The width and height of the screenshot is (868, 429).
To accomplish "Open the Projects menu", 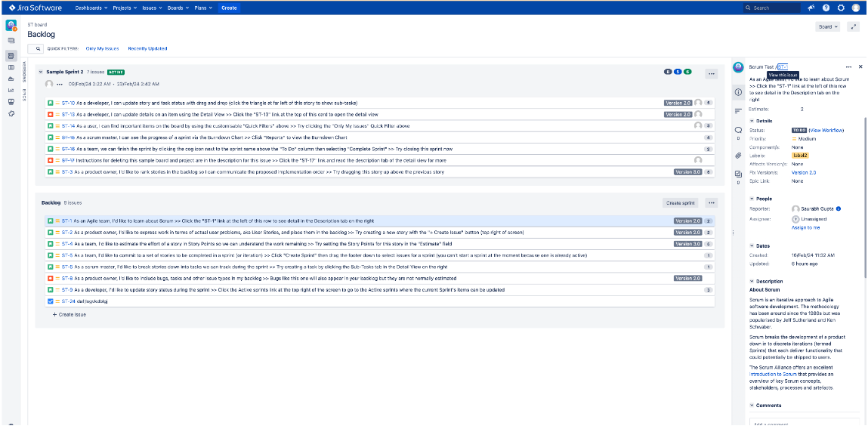I will (x=125, y=8).
